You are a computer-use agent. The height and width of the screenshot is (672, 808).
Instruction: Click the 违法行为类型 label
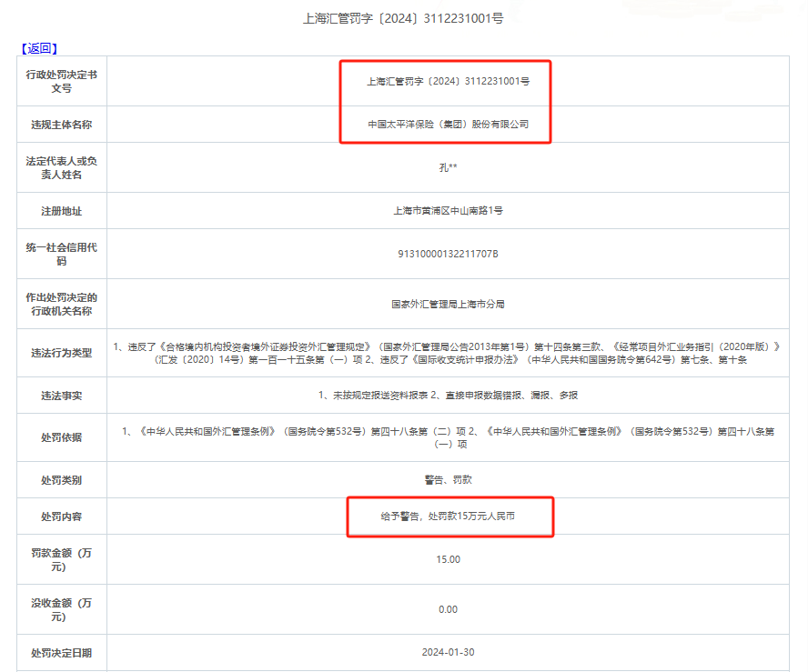[x=61, y=353]
